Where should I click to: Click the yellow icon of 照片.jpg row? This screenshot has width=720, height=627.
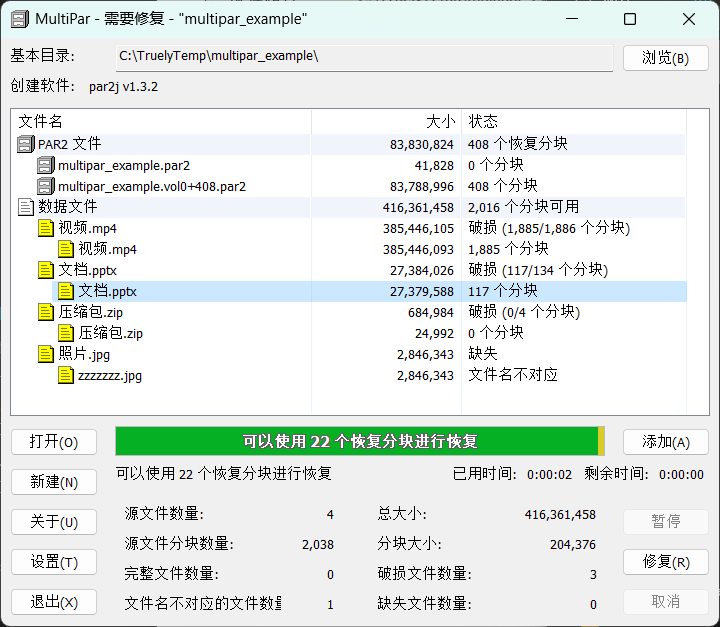46,355
